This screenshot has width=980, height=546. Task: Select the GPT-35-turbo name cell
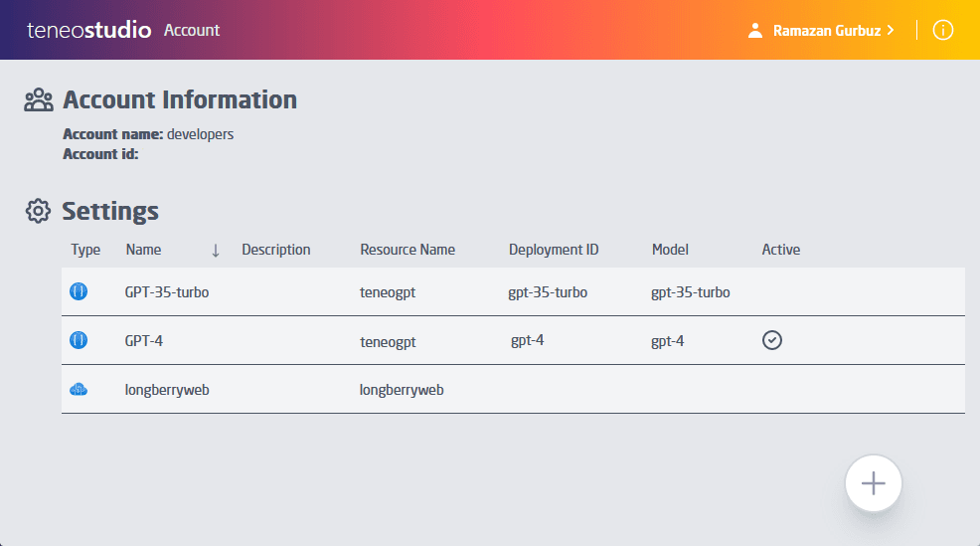coord(166,292)
